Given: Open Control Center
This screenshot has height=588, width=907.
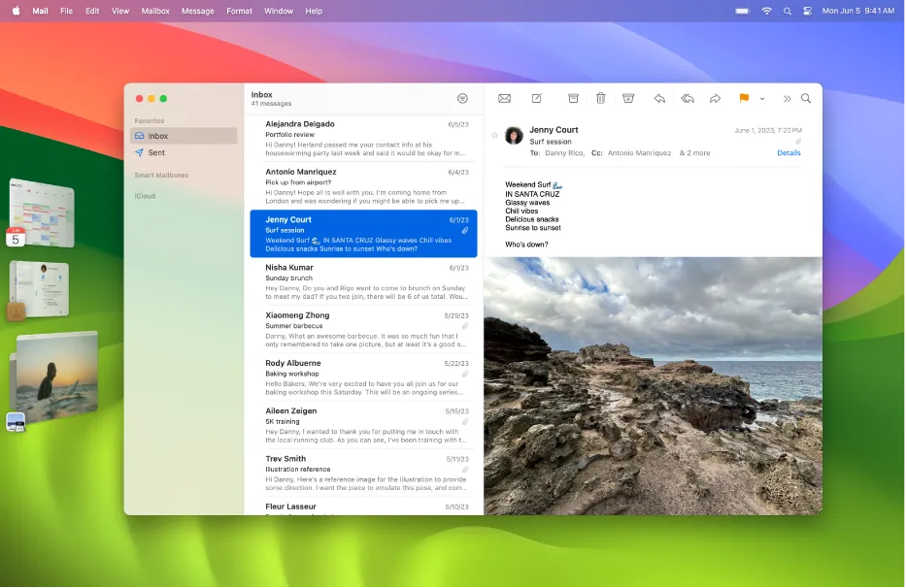Looking at the screenshot, I should point(809,11).
